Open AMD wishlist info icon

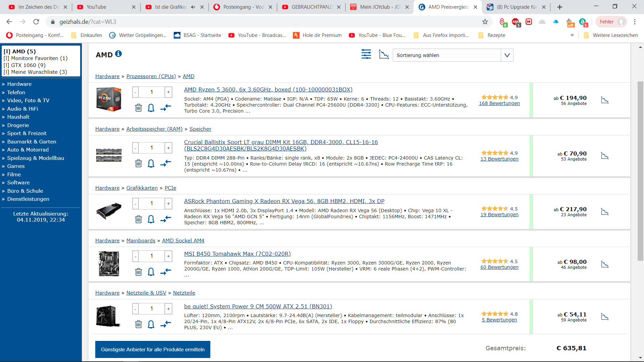click(x=118, y=54)
